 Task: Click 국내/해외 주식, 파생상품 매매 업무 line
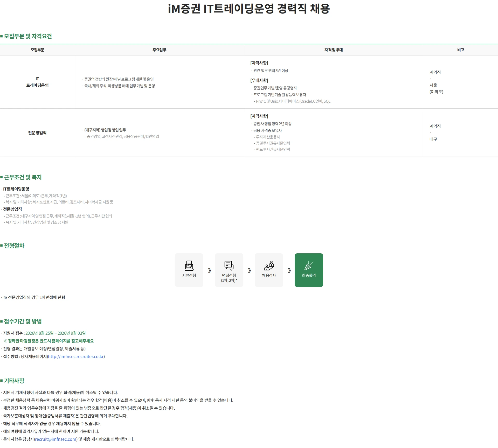coord(120,86)
